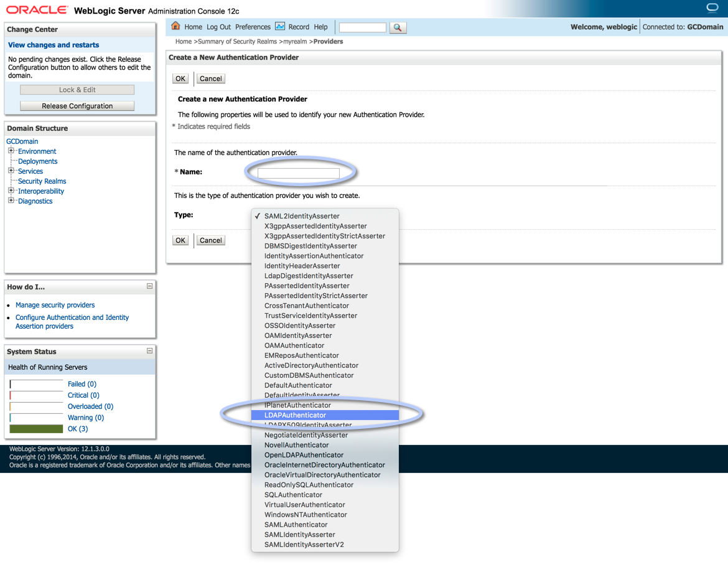The height and width of the screenshot is (572, 728).
Task: Open Configure Authentication and Identity Assertion link
Action: (x=72, y=322)
